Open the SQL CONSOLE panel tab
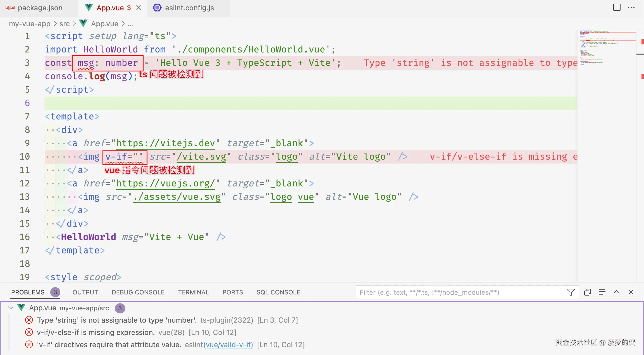 click(x=278, y=292)
